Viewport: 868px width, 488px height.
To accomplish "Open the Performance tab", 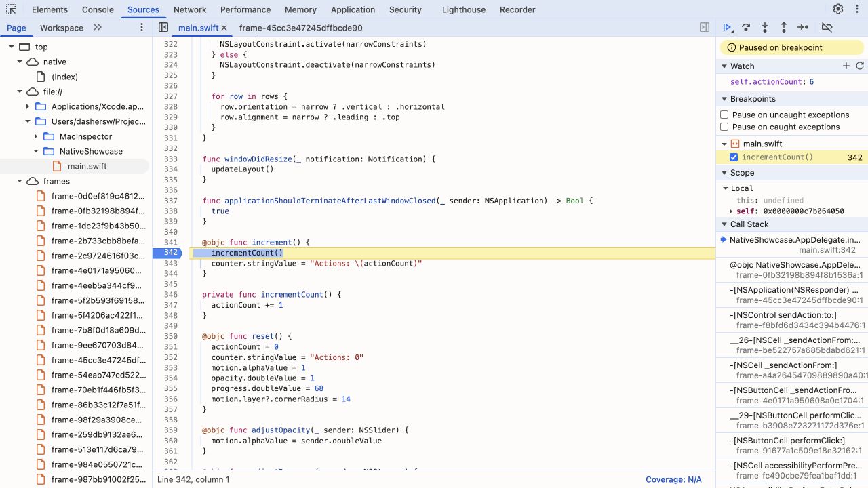I will pyautogui.click(x=245, y=9).
